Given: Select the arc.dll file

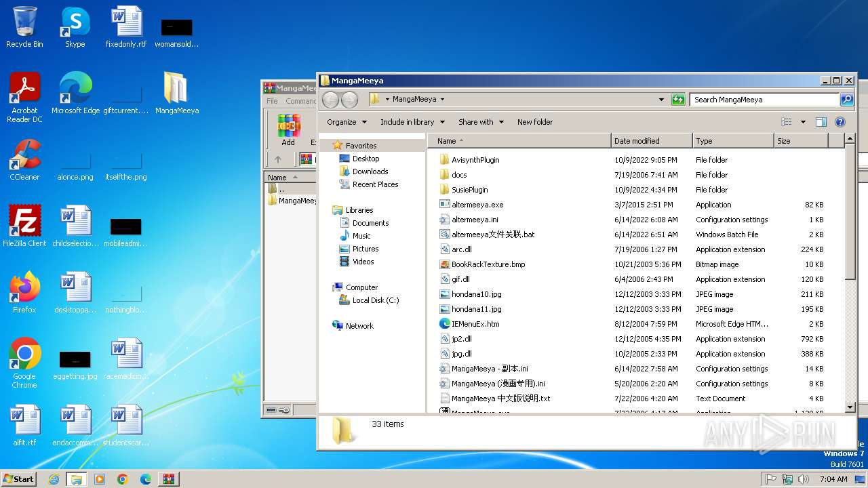Looking at the screenshot, I should 462,249.
